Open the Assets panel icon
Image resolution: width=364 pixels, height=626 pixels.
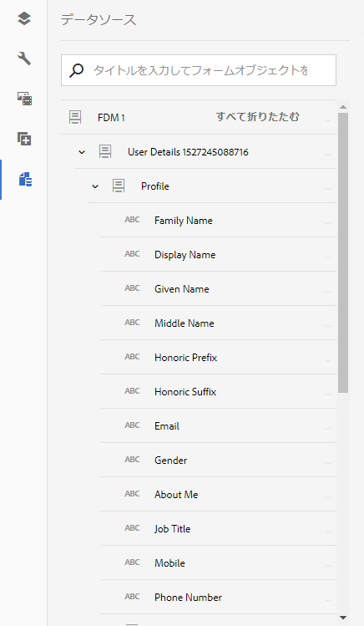(x=24, y=99)
